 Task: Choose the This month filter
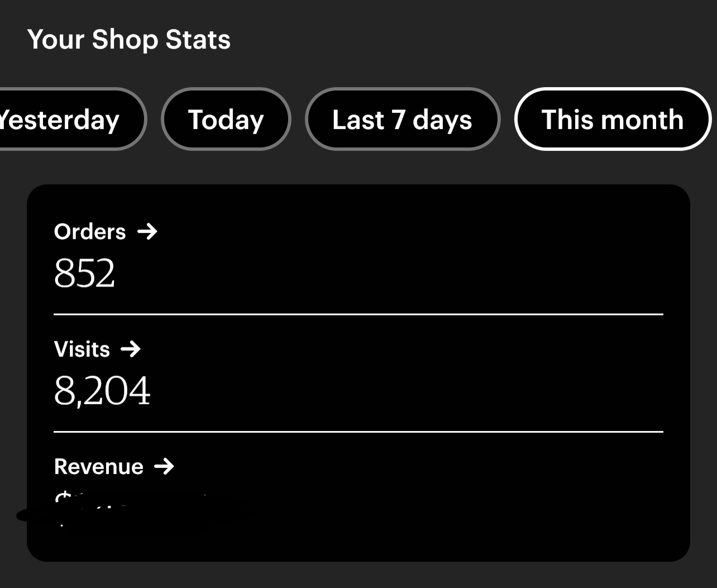click(x=613, y=119)
